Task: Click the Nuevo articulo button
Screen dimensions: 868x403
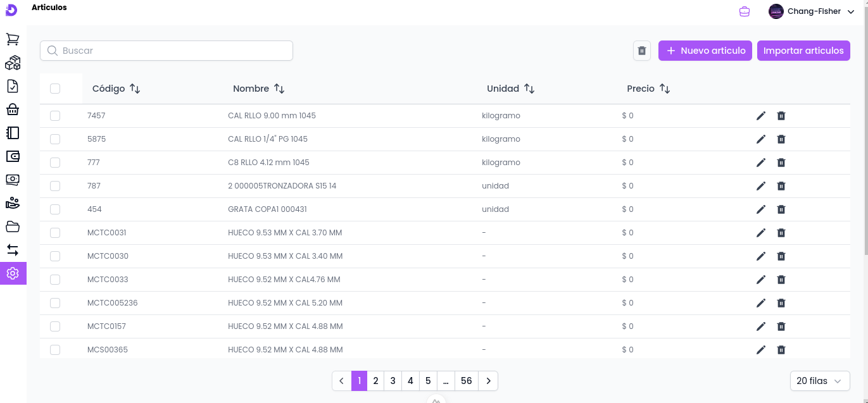Action: coord(705,51)
